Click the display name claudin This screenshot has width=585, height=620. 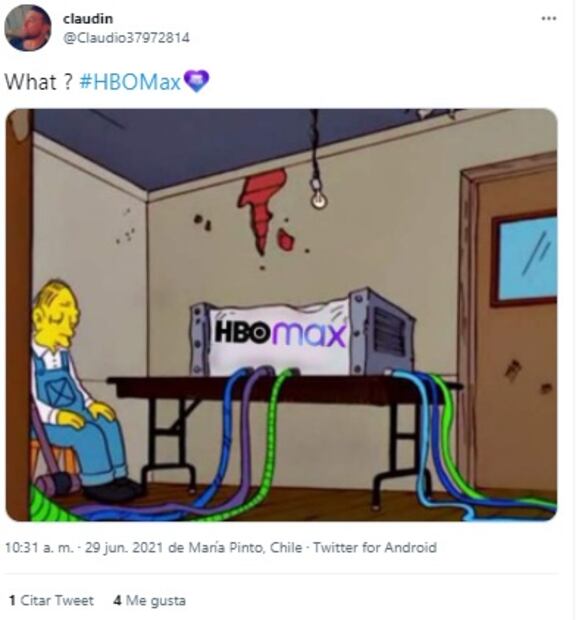pyautogui.click(x=88, y=19)
